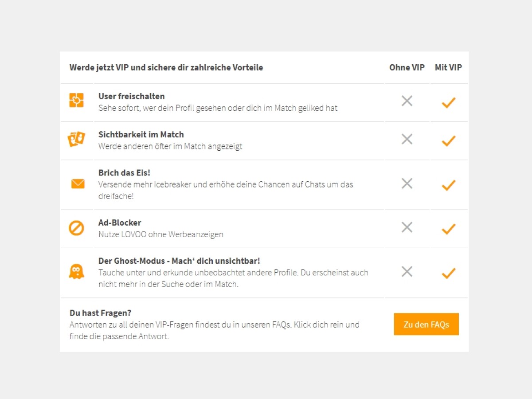Click the Sichtbarkeit im Match feature title
Viewport: 532px width, 399px height.
pyautogui.click(x=141, y=134)
